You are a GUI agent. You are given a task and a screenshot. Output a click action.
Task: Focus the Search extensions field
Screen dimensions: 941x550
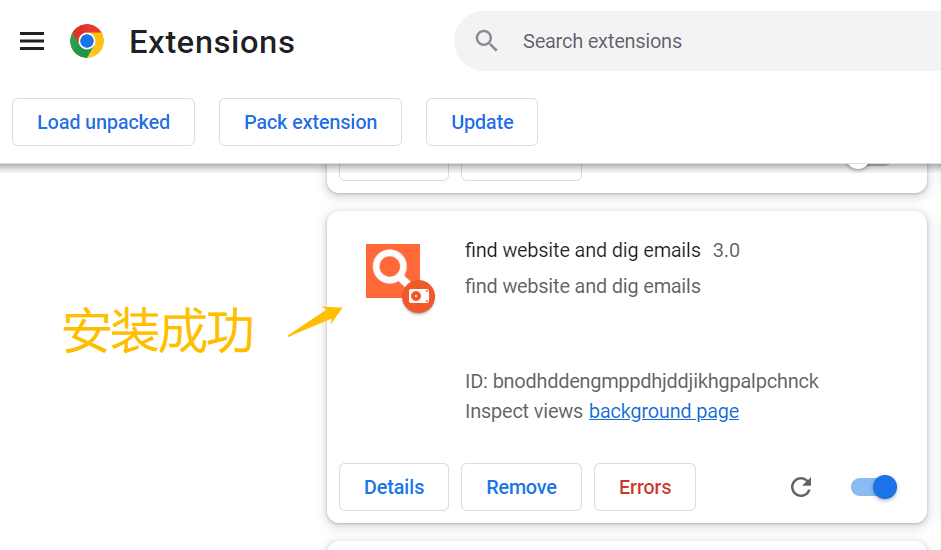[x=697, y=41]
